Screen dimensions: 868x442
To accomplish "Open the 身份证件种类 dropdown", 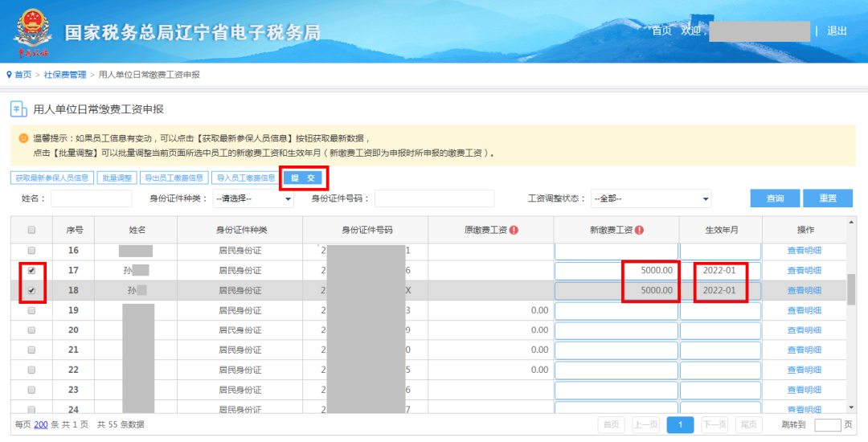I will pos(253,198).
